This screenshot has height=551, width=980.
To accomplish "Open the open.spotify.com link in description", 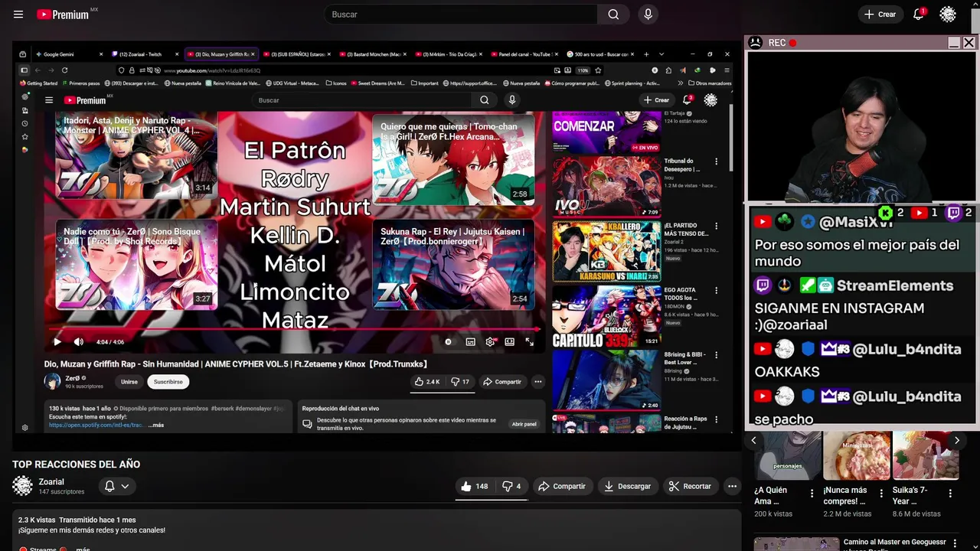I will (96, 425).
